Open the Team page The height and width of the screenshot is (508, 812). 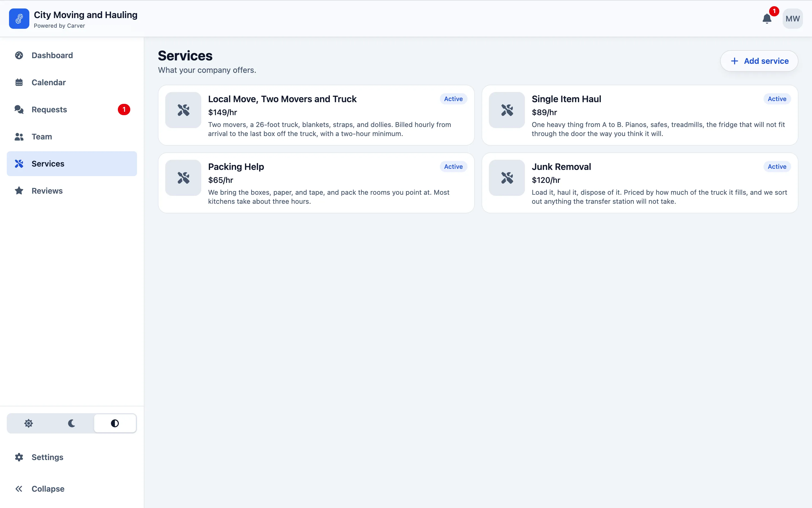pyautogui.click(x=72, y=137)
